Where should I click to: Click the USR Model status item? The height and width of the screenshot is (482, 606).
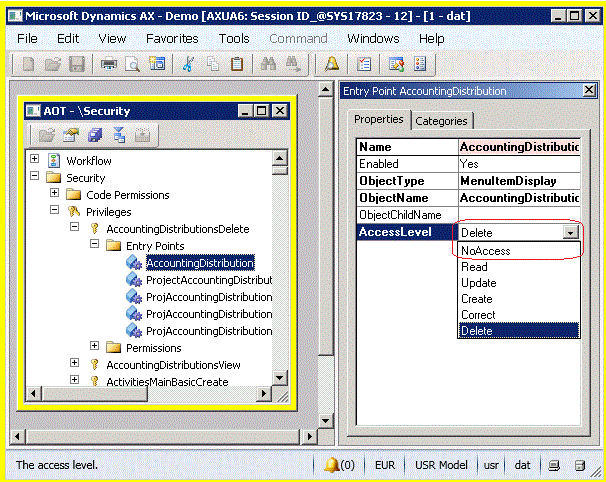tap(441, 465)
